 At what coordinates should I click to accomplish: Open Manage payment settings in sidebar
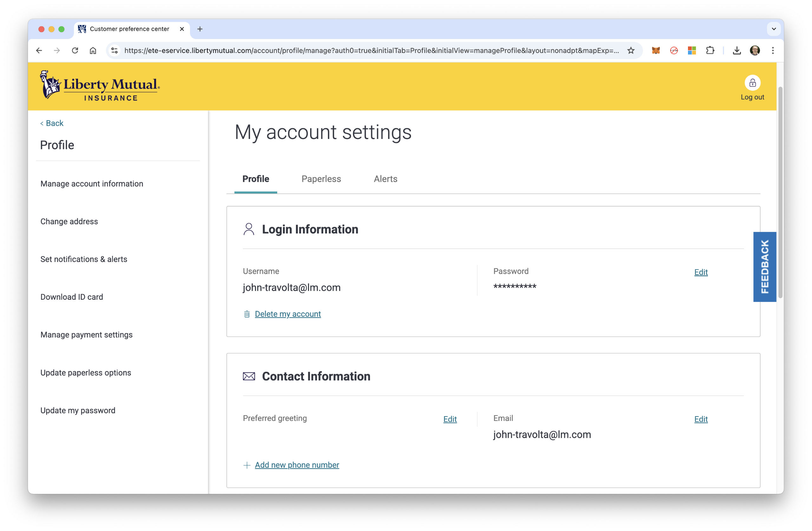pyautogui.click(x=86, y=335)
